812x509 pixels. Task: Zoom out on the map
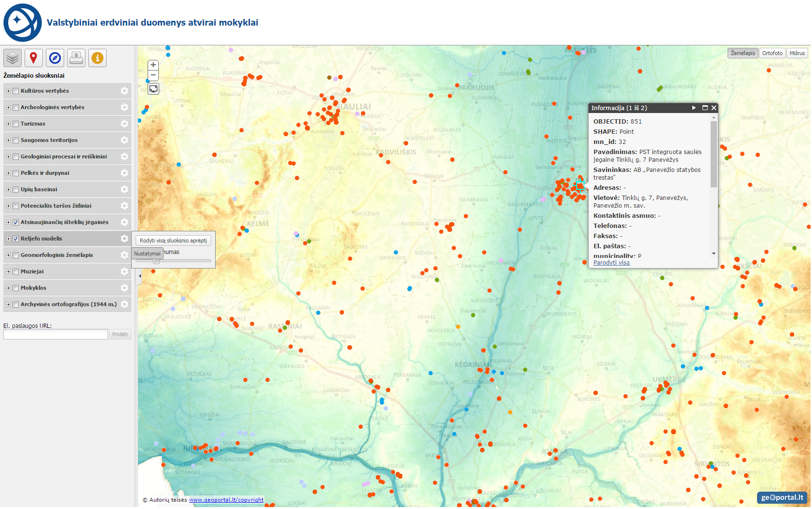[x=153, y=75]
